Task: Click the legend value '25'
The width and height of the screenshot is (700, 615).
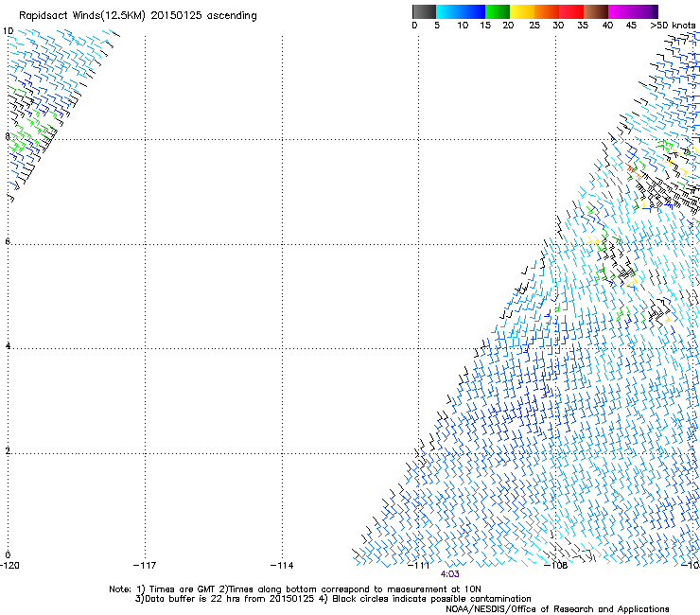Action: click(534, 26)
